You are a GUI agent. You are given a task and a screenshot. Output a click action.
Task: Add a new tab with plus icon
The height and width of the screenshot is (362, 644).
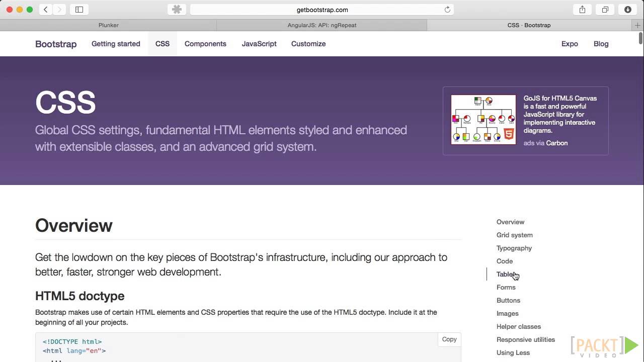pyautogui.click(x=638, y=25)
